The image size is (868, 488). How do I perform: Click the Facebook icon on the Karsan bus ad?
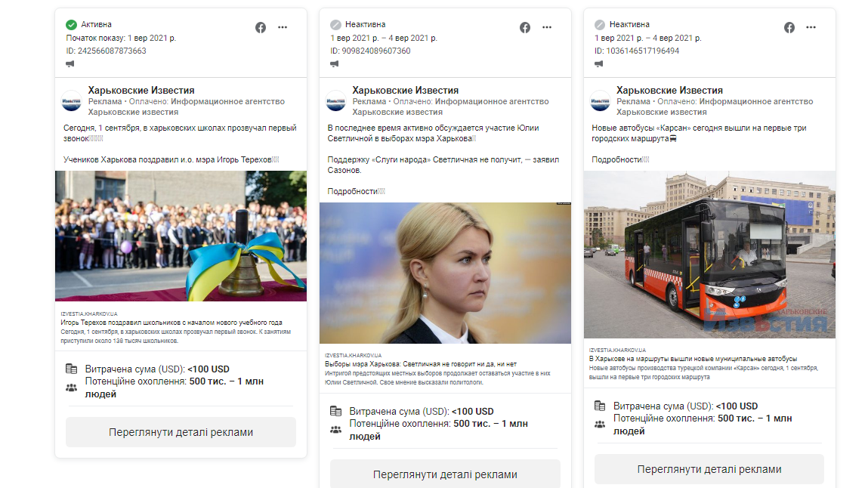tap(789, 27)
